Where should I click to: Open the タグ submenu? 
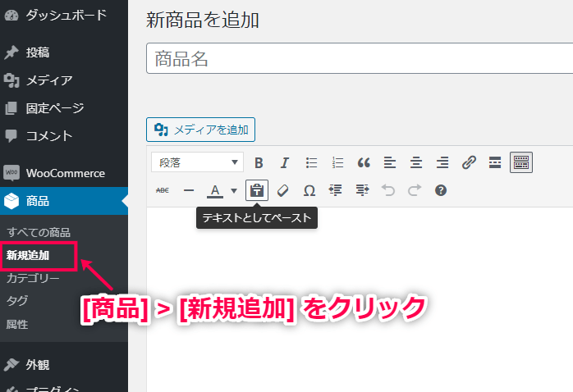pyautogui.click(x=17, y=301)
